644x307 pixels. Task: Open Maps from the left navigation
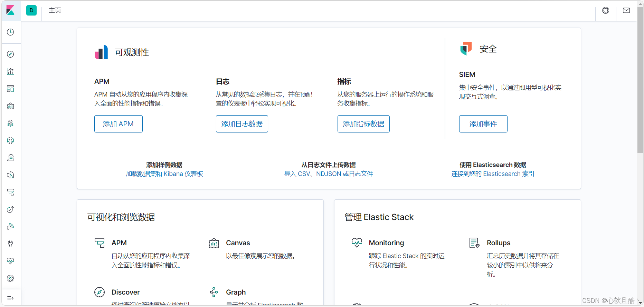coord(10,123)
